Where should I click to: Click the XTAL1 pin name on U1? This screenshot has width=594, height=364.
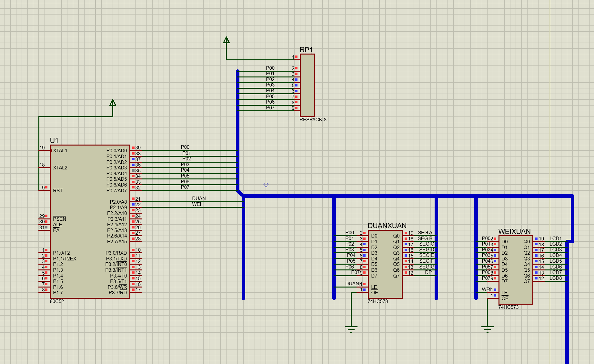tap(60, 151)
